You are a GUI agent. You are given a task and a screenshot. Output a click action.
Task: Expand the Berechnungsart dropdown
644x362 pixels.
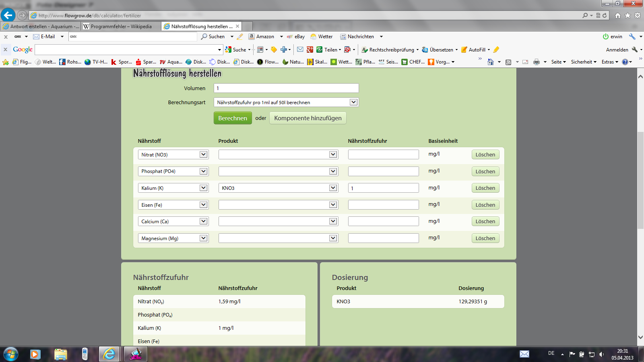coord(353,102)
